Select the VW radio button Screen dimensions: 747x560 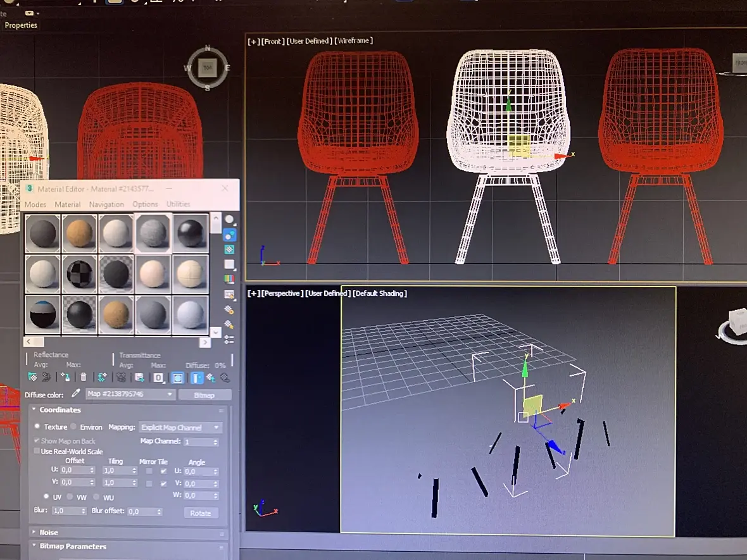point(70,497)
